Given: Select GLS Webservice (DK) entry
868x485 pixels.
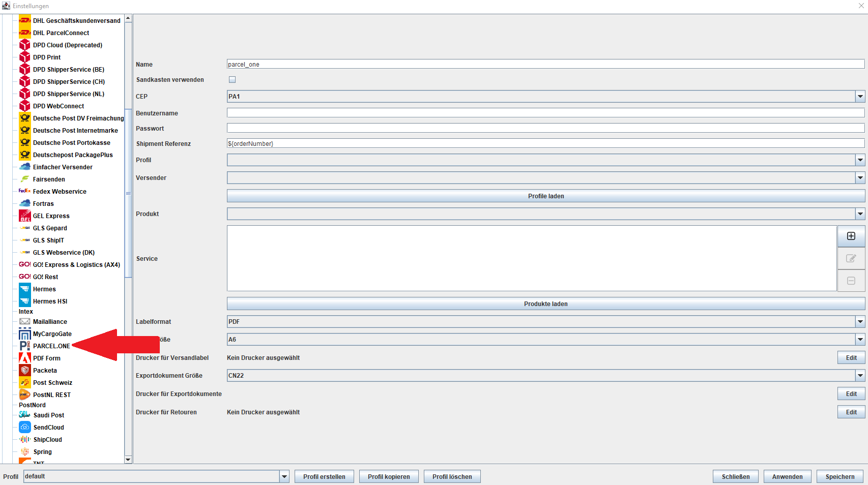Looking at the screenshot, I should point(64,253).
